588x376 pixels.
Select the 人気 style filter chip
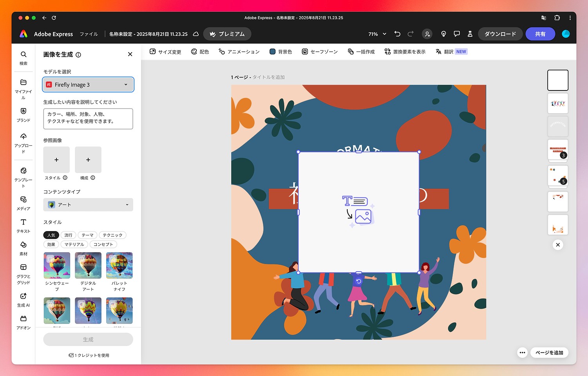51,235
